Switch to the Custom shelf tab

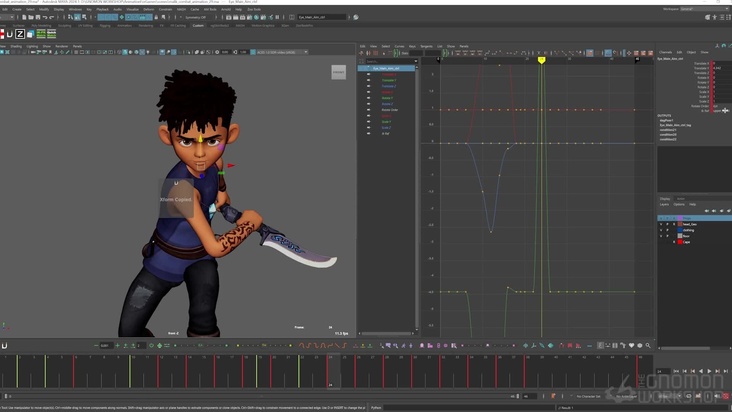(x=198, y=26)
